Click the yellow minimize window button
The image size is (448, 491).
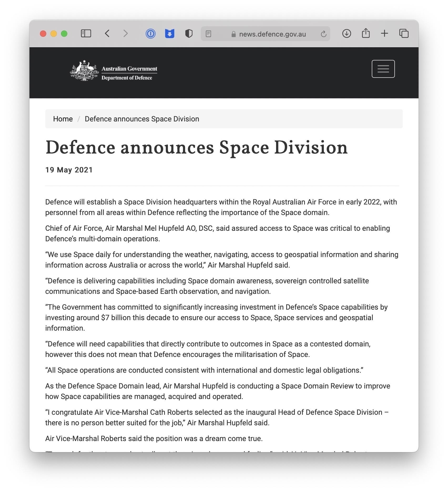tap(54, 34)
